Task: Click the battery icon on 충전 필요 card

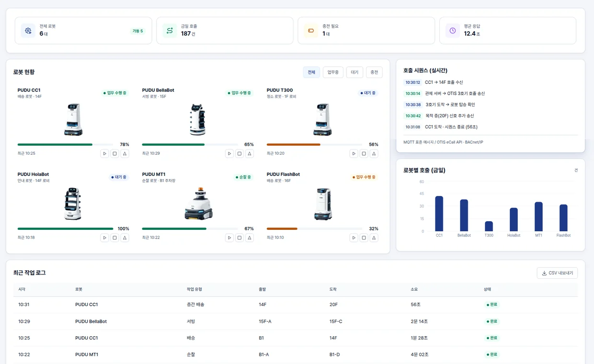Action: pos(311,31)
